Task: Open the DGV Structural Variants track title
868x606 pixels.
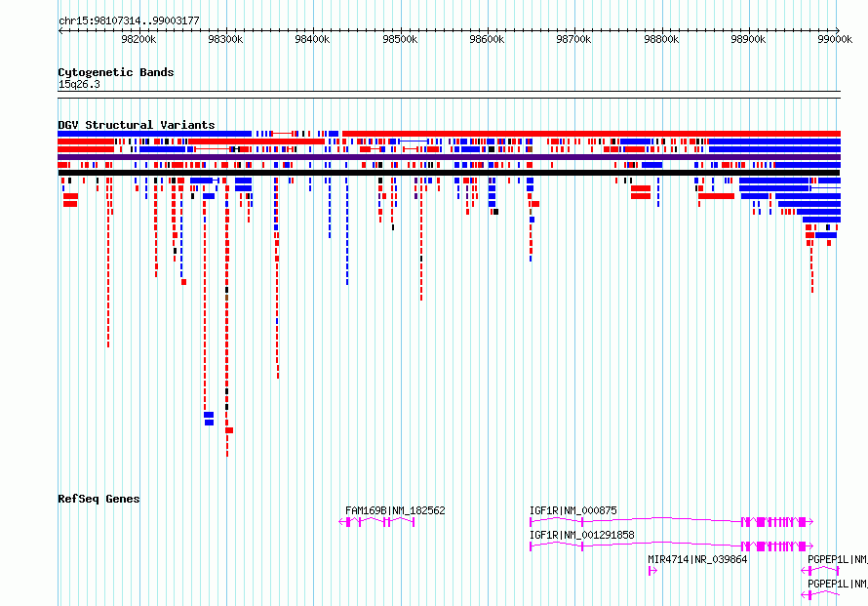Action: pos(137,125)
